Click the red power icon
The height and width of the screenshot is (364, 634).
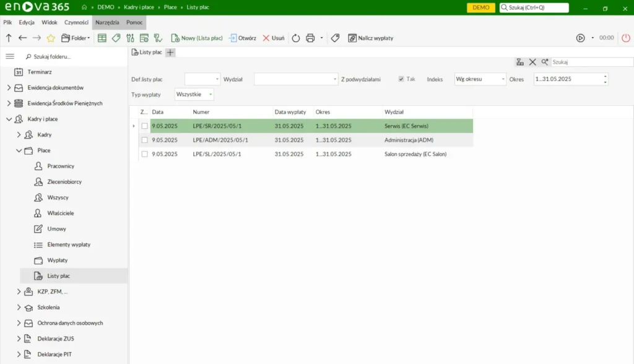(626, 38)
